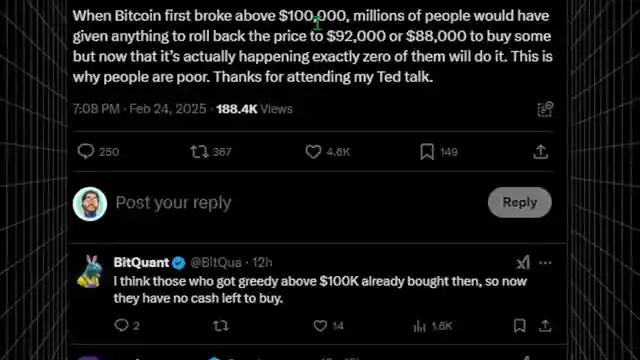Image resolution: width=640 pixels, height=360 pixels.
Task: Bookmark BitQuant's reply
Action: pyautogui.click(x=520, y=326)
